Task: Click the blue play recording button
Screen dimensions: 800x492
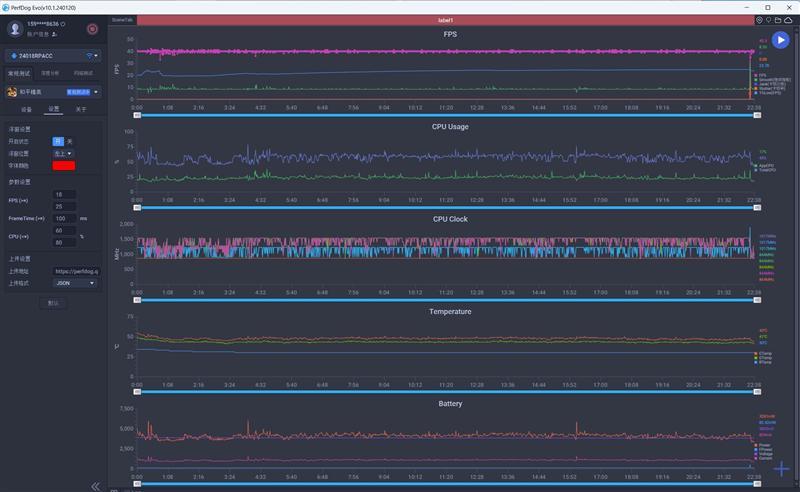Action: tap(780, 40)
